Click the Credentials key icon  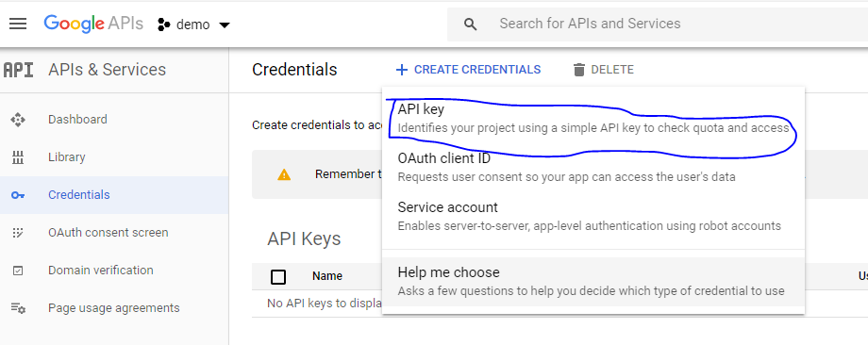pos(18,195)
